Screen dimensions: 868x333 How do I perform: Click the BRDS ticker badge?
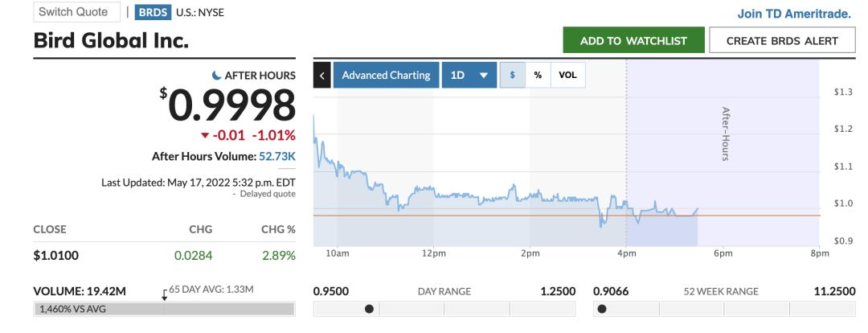tap(151, 12)
